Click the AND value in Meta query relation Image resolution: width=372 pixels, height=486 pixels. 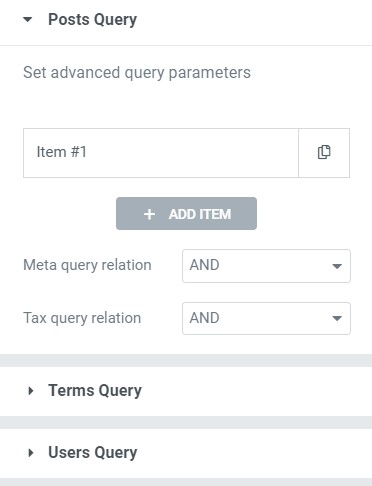point(204,265)
